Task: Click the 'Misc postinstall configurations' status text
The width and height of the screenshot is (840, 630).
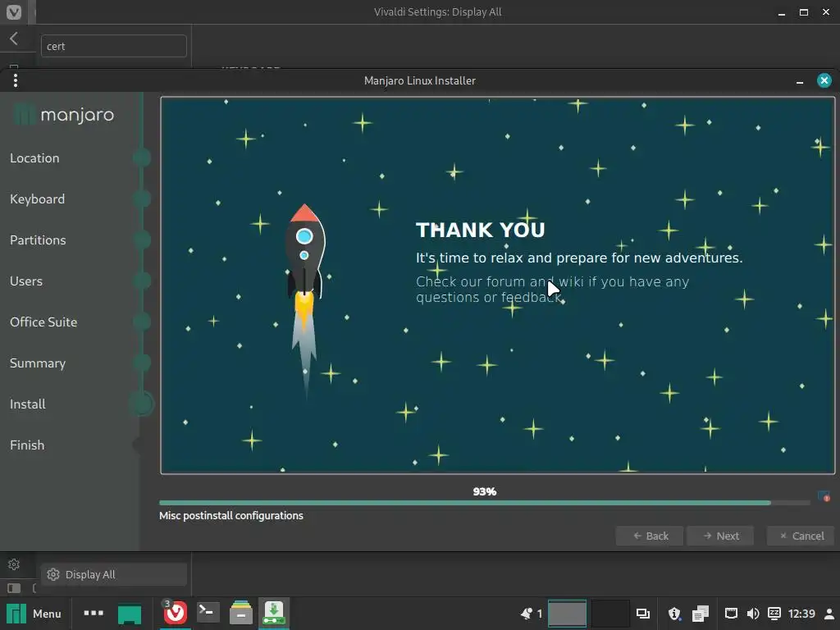Action: pos(231,515)
